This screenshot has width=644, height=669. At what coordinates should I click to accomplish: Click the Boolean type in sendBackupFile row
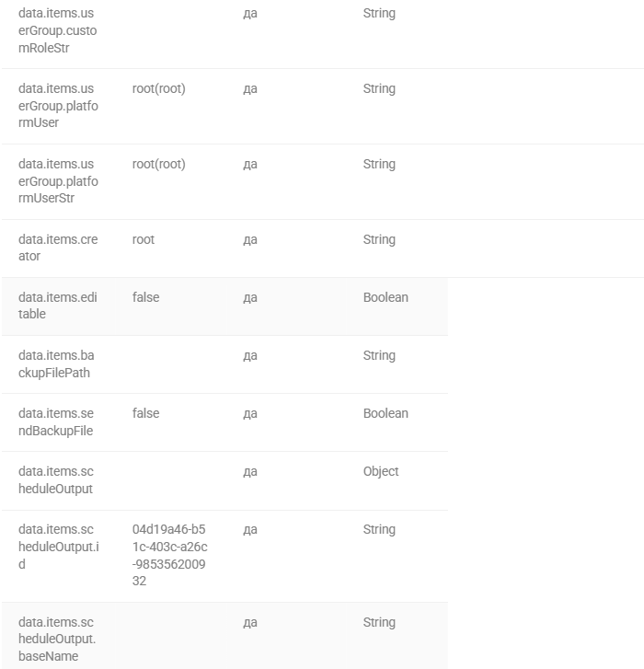[x=385, y=413]
